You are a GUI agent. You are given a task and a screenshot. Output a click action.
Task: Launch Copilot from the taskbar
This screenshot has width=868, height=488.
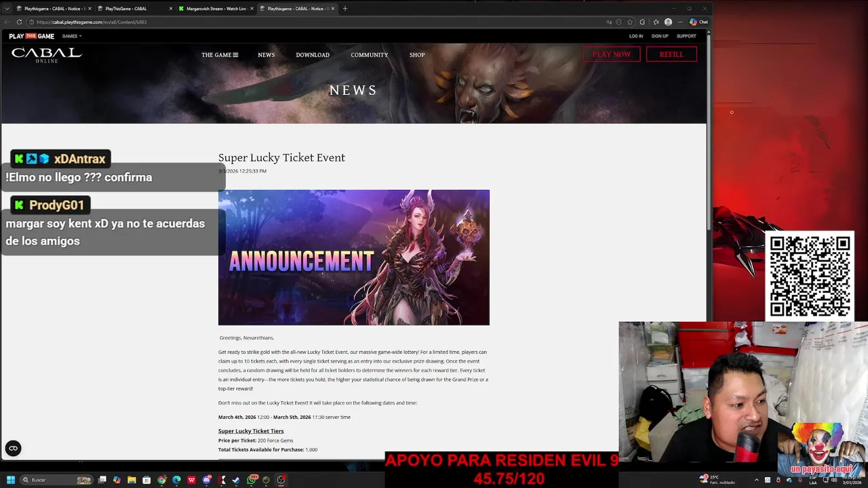pos(117,480)
